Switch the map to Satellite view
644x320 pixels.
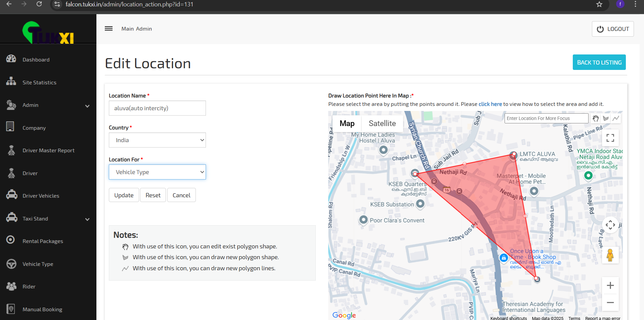382,123
